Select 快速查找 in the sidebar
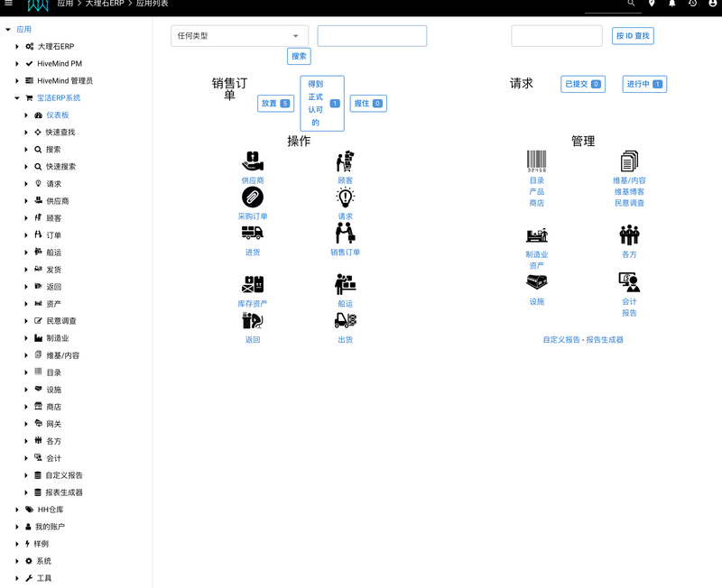This screenshot has height=588, width=722. [x=60, y=132]
